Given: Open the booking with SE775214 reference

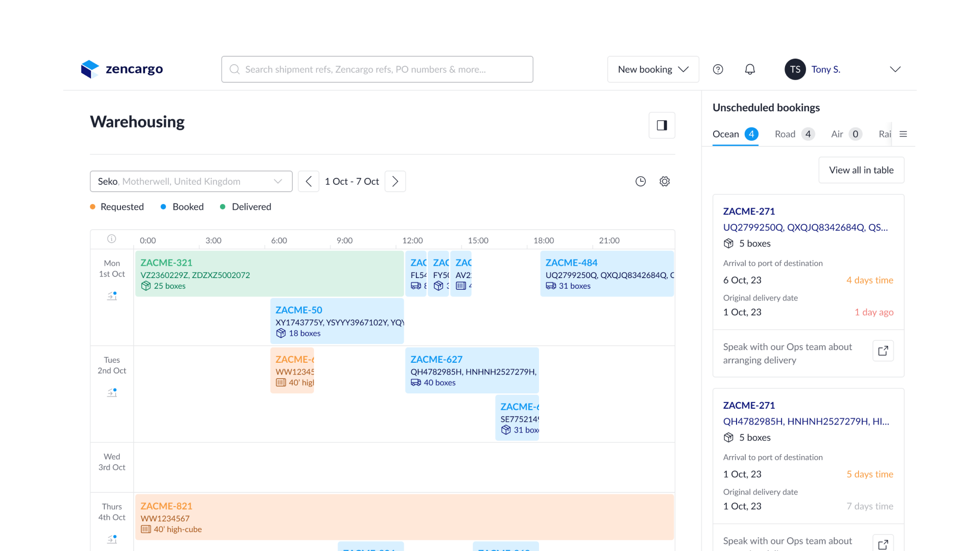Looking at the screenshot, I should pyautogui.click(x=517, y=418).
